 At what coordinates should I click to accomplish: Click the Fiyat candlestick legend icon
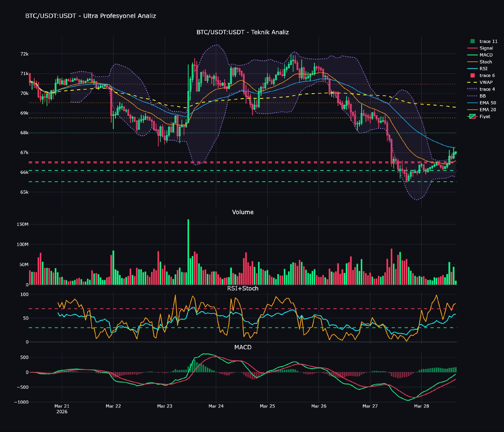[x=472, y=117]
